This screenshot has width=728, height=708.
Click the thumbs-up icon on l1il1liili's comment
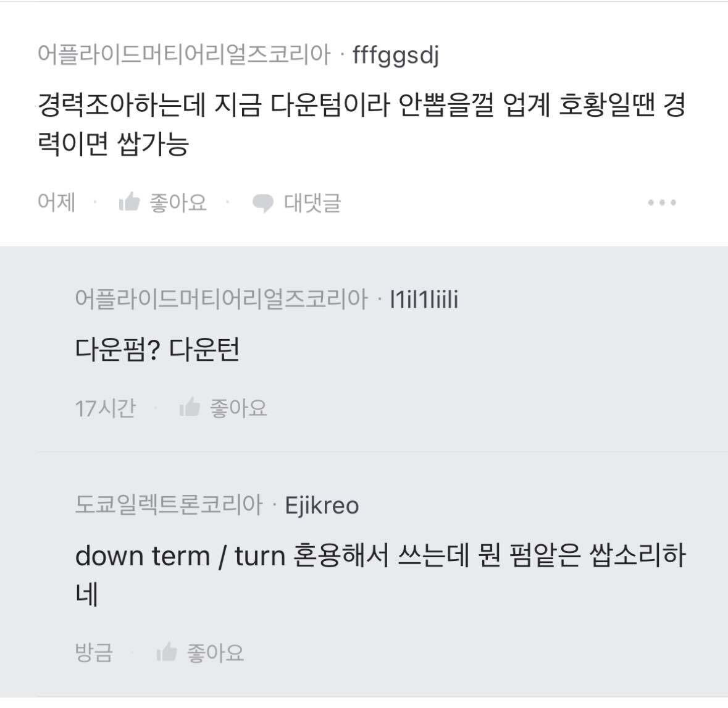(x=189, y=407)
